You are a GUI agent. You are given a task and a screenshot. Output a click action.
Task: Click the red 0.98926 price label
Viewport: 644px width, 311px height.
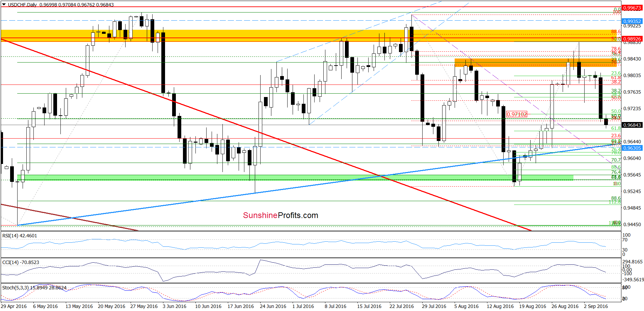point(632,39)
